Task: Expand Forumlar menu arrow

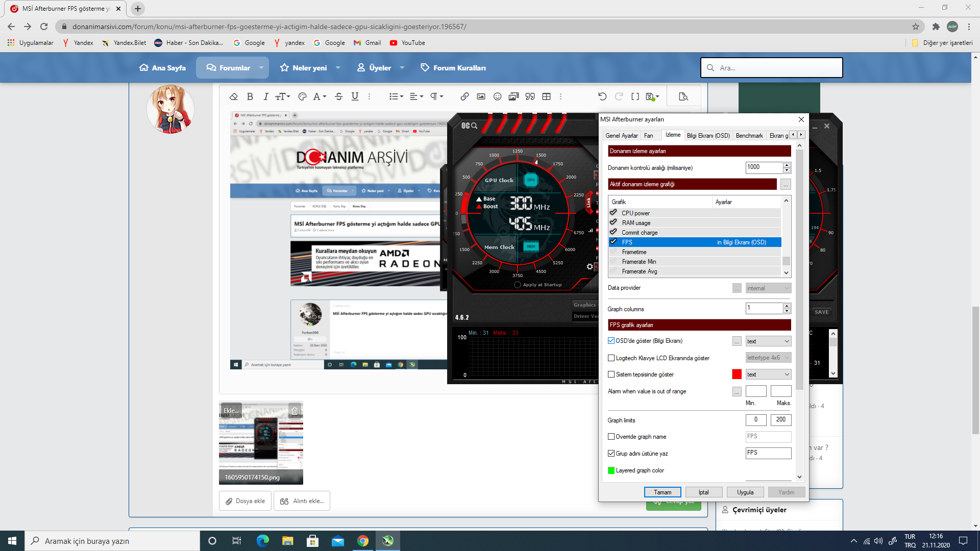Action: click(x=261, y=68)
